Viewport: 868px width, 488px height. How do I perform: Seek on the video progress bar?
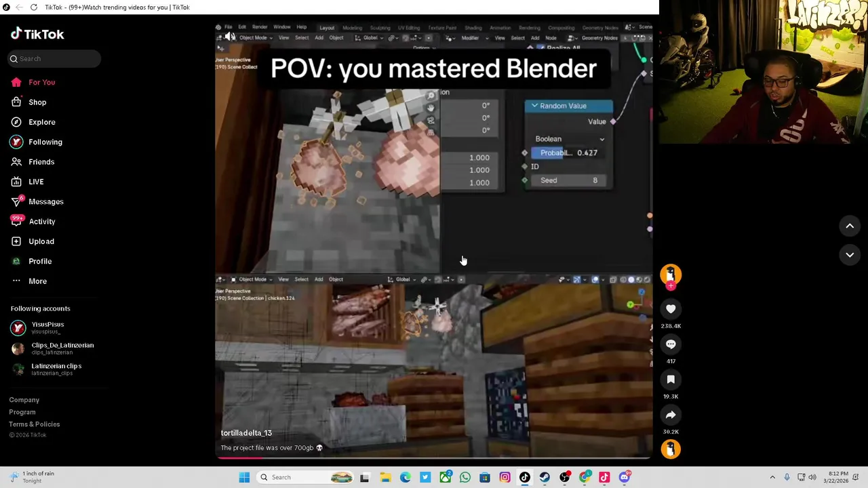click(x=434, y=458)
